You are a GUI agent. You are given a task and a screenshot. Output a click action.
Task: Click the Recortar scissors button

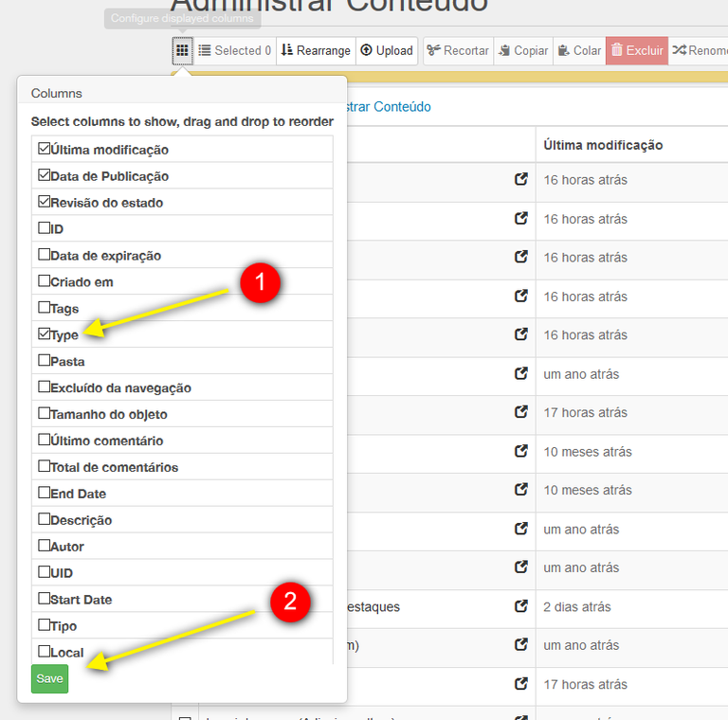click(458, 50)
